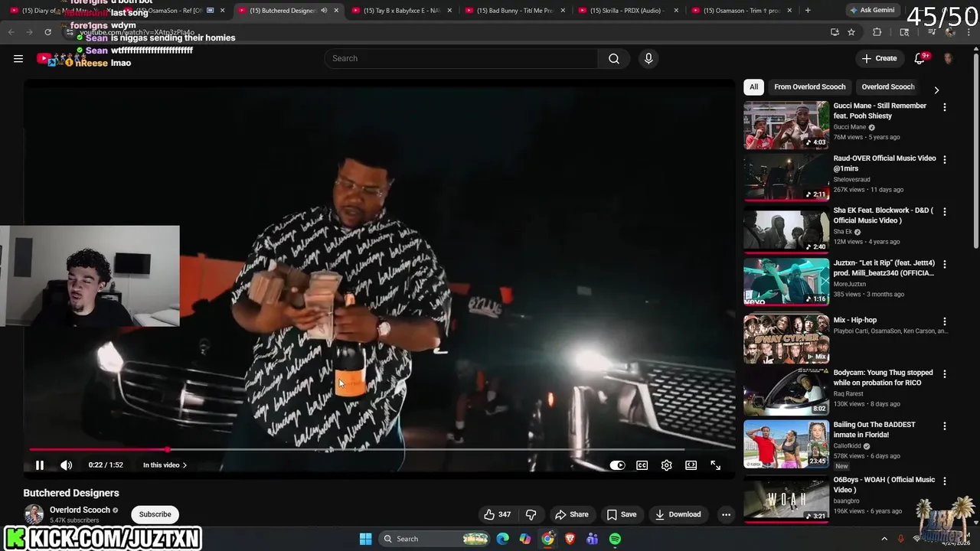Open options for Bodycam Young Thug video

click(x=944, y=374)
